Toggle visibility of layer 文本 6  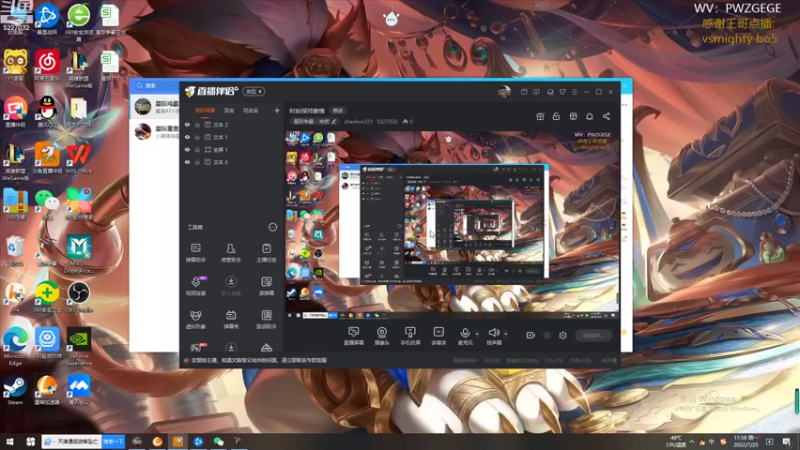coord(187,162)
